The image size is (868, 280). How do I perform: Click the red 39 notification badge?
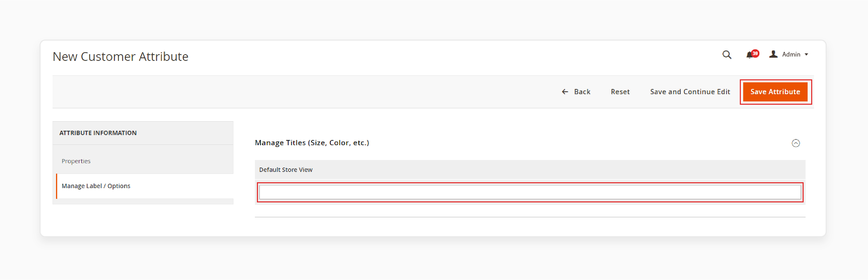(x=755, y=53)
